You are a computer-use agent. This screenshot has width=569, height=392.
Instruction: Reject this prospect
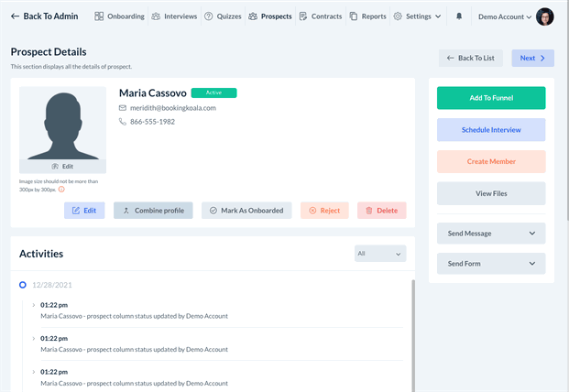(x=324, y=211)
